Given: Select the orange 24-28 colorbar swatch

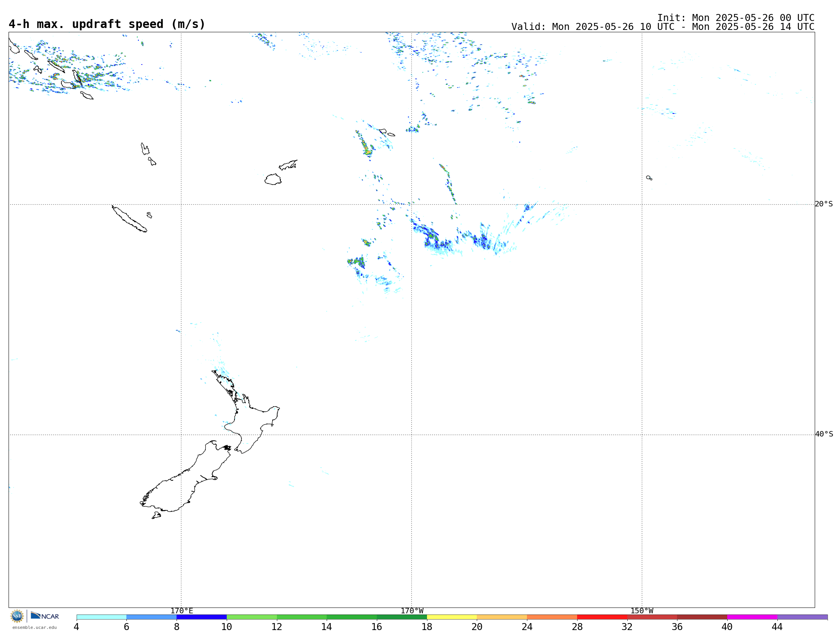Looking at the screenshot, I should click(552, 617).
